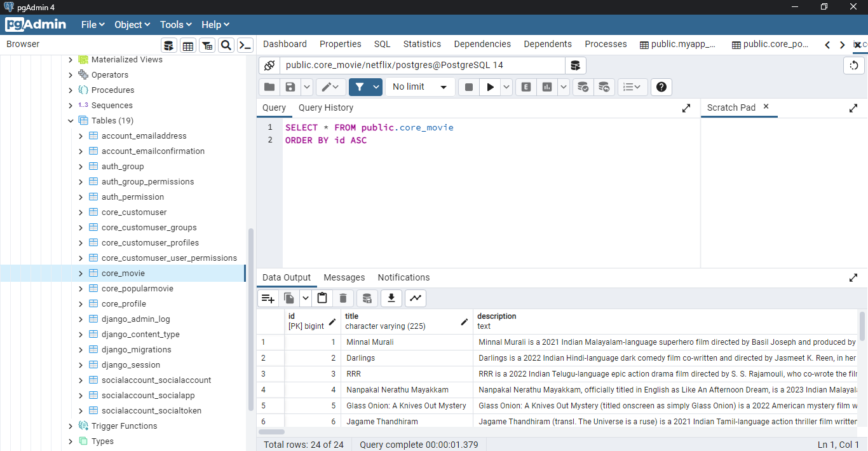Switch to the Messages tab
The height and width of the screenshot is (451, 868).
coord(344,277)
